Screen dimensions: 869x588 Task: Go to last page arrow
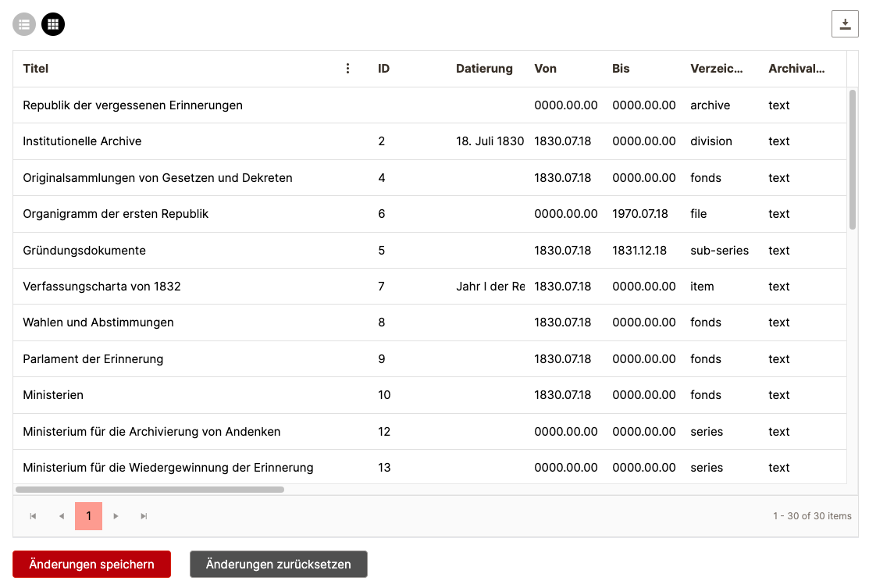point(144,516)
